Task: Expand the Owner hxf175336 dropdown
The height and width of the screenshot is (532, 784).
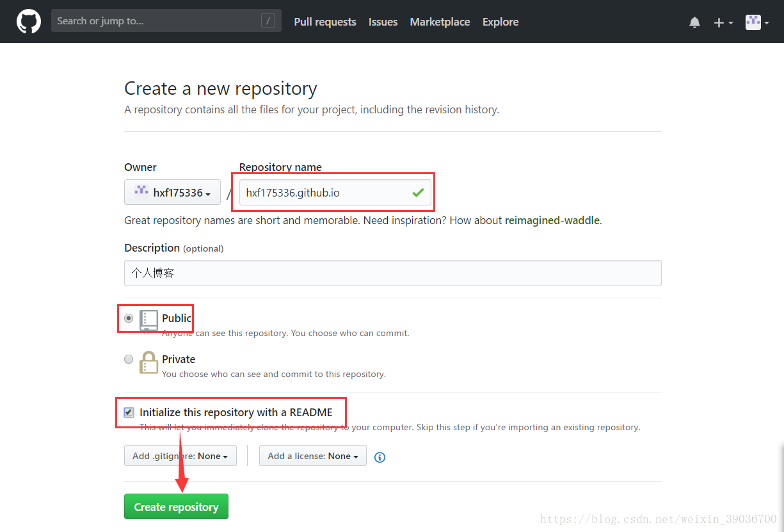Action: 172,192
